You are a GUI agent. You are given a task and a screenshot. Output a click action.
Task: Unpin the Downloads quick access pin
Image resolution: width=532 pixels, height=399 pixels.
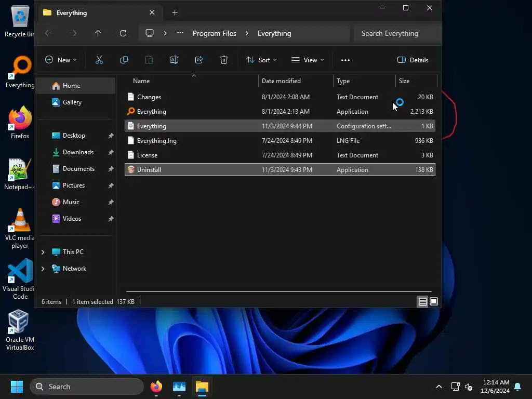[x=111, y=152]
